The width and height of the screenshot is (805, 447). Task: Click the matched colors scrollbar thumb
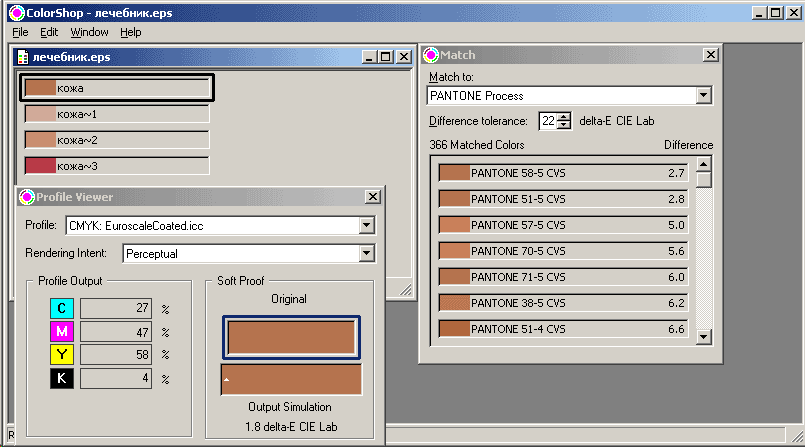point(703,180)
